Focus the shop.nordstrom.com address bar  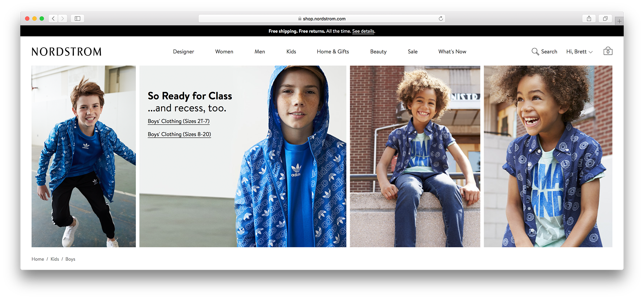click(x=322, y=18)
